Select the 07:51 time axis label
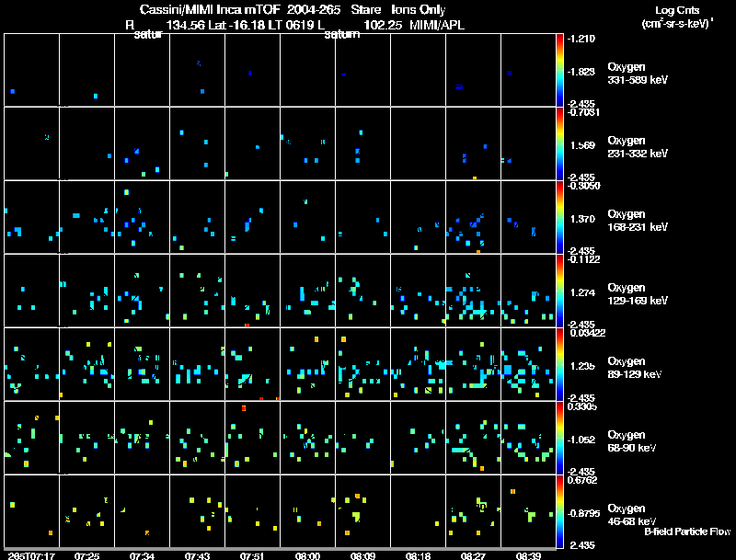 pyautogui.click(x=252, y=555)
